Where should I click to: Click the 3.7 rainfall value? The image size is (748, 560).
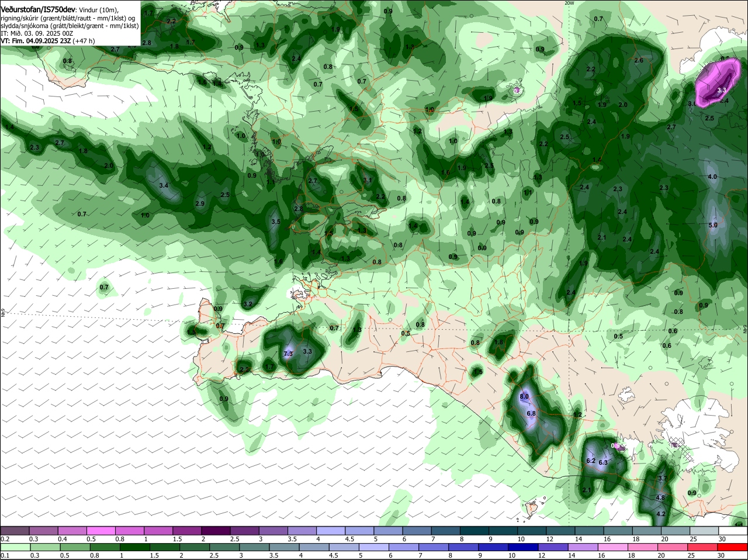click(662, 478)
